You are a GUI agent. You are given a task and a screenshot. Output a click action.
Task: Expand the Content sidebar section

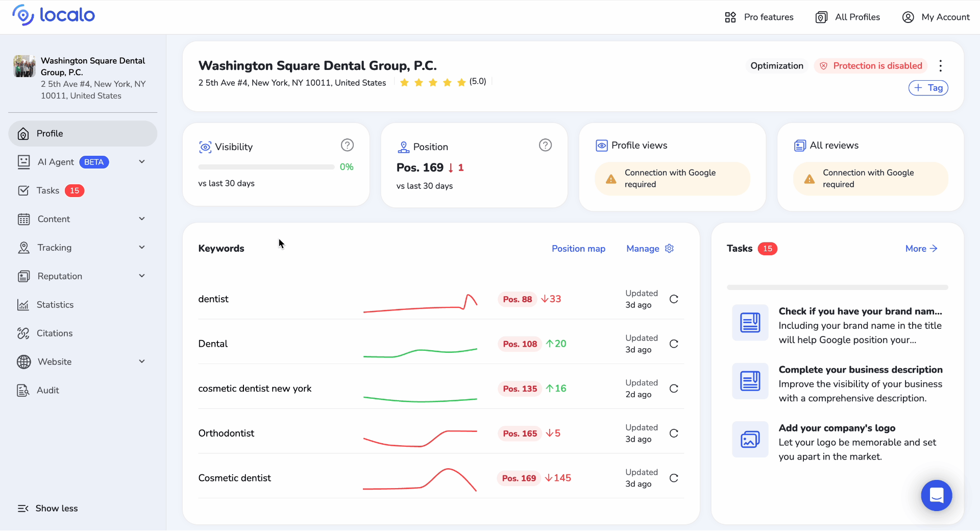tap(142, 219)
